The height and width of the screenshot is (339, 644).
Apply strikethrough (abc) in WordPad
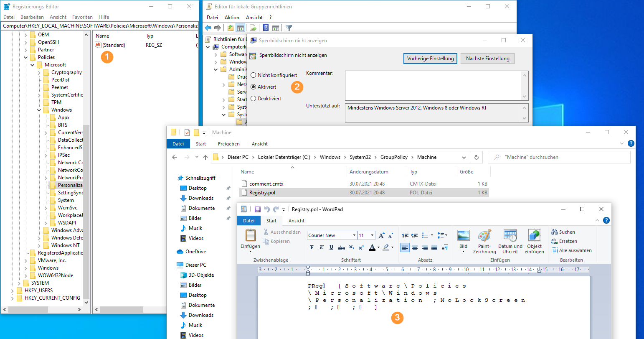pyautogui.click(x=341, y=247)
